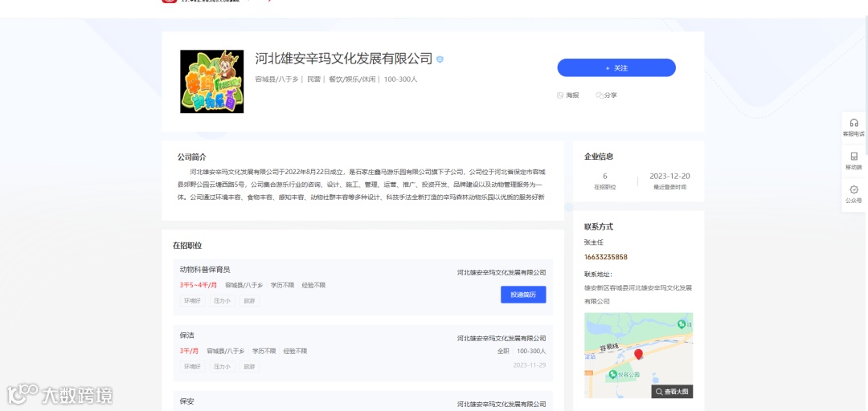Open the 移动端 mobile icon
This screenshot has width=868, height=411.
pos(854,156)
